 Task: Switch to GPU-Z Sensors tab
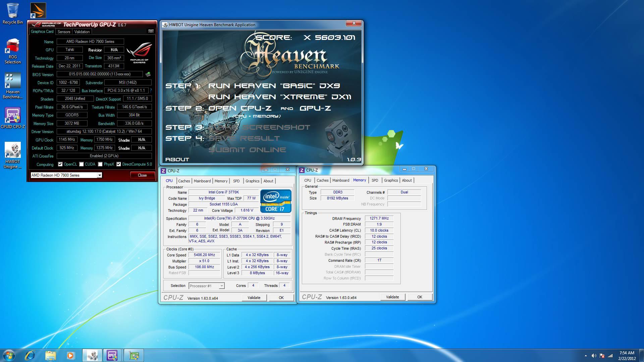(64, 32)
